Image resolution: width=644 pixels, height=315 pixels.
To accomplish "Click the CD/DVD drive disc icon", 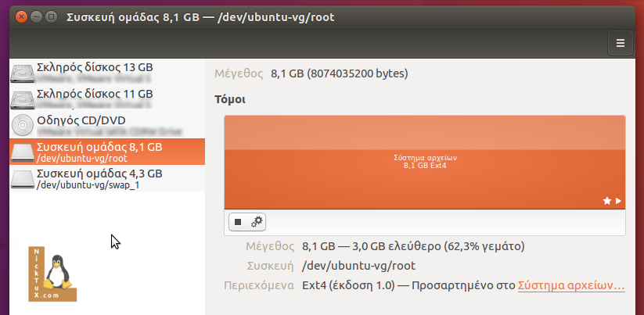I will coord(23,125).
